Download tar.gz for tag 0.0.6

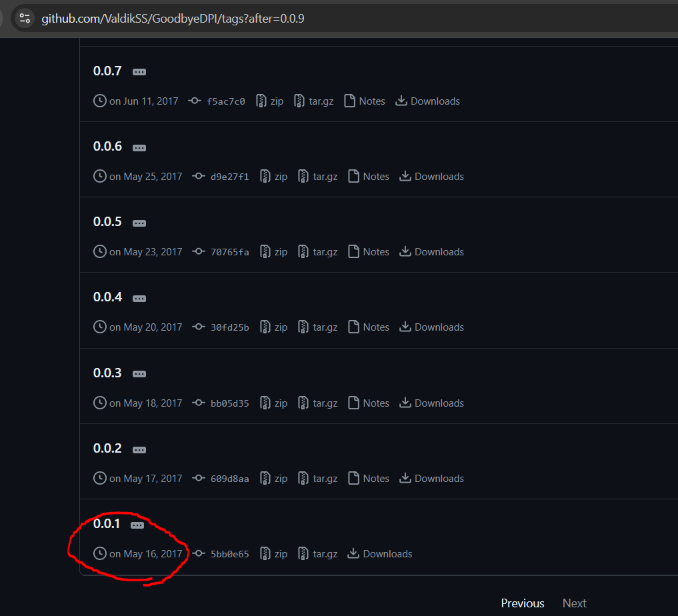[x=318, y=177]
